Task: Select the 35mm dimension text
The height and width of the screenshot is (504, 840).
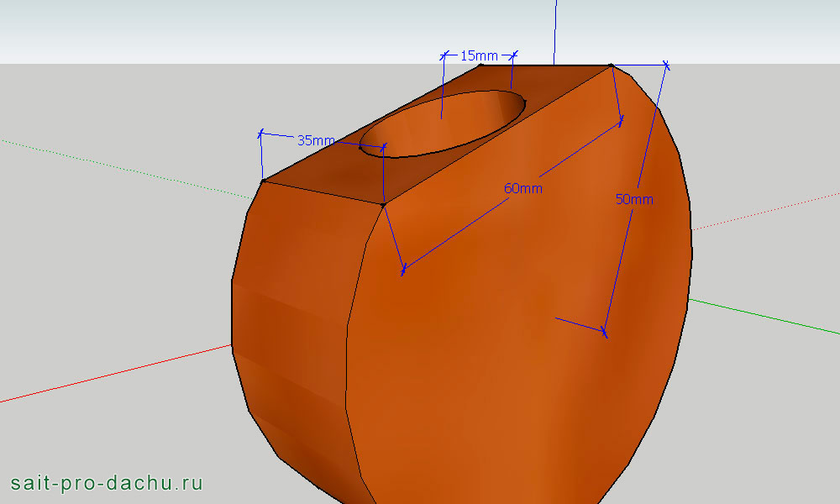Action: pyautogui.click(x=316, y=140)
